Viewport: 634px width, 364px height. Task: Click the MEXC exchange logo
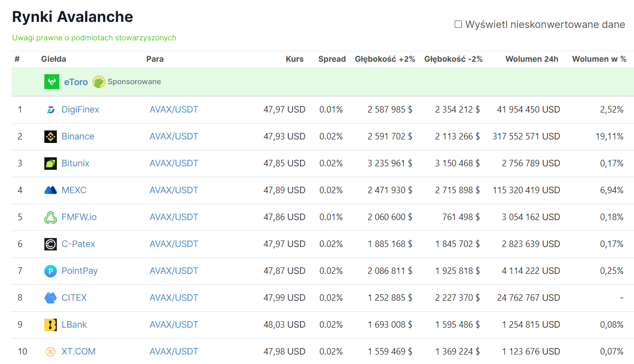coord(50,190)
